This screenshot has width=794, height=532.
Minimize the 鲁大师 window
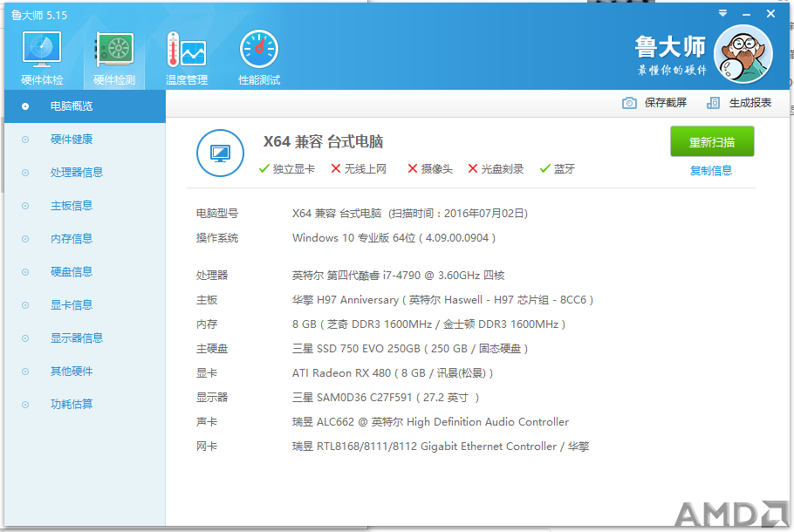[x=746, y=14]
